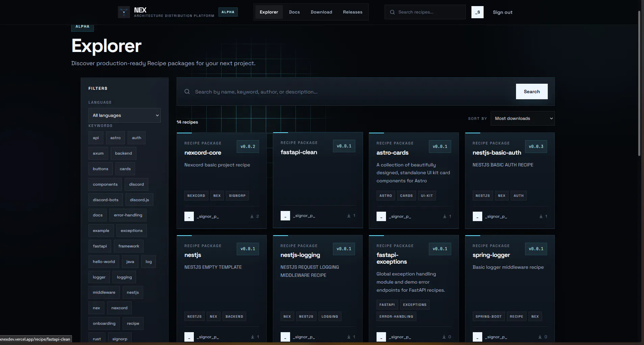Select the error-handling keyword filter
The height and width of the screenshot is (345, 644).
(128, 215)
